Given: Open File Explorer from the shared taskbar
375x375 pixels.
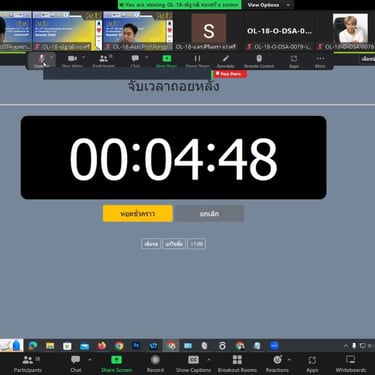Looking at the screenshot, I should tap(50, 346).
